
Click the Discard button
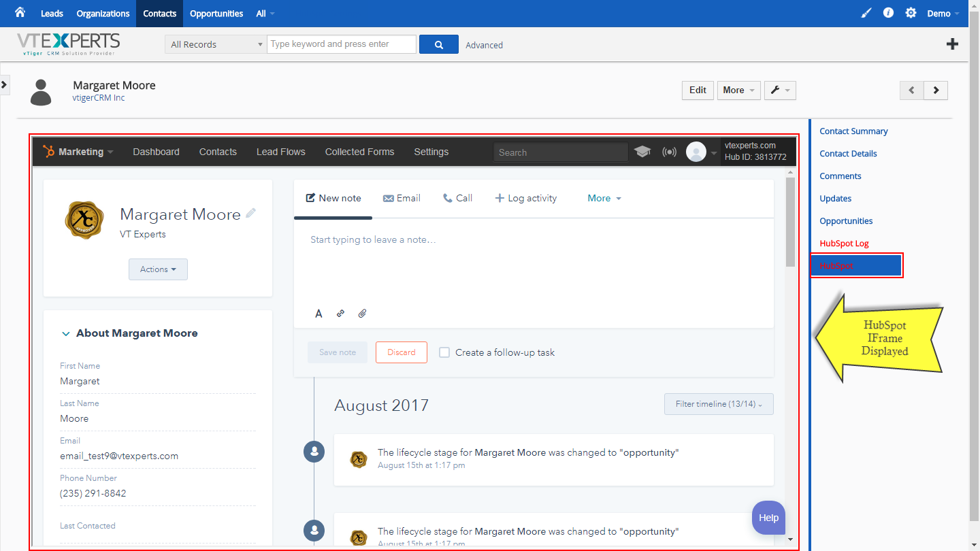point(402,352)
